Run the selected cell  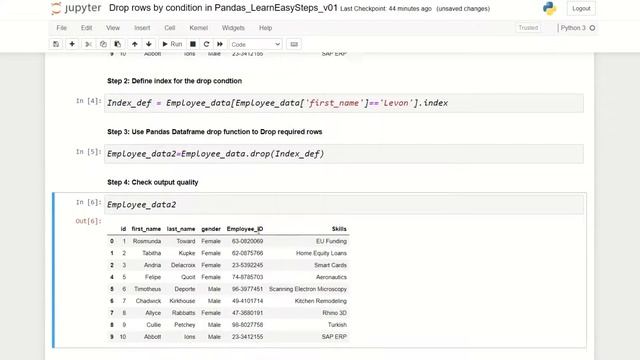click(172, 44)
